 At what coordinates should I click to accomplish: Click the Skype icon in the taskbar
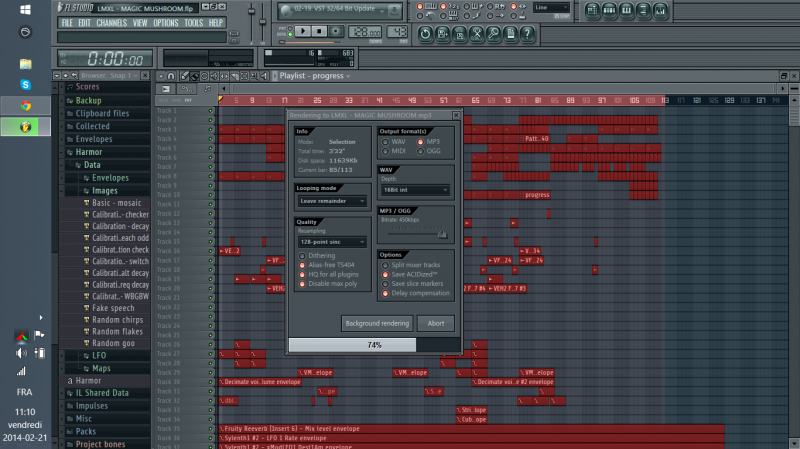(26, 85)
